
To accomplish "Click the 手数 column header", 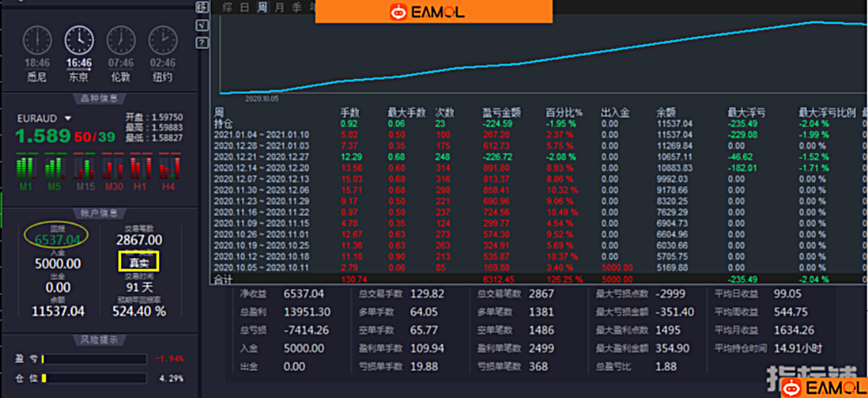I will click(x=350, y=113).
